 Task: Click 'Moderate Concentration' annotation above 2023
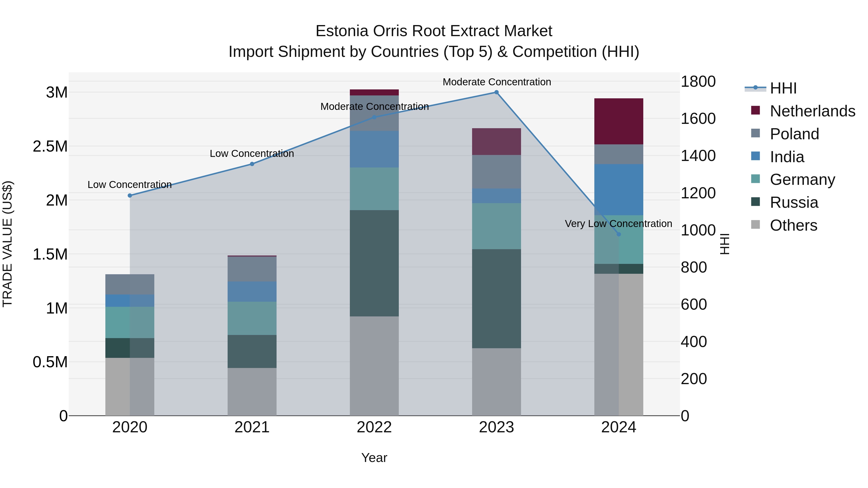(497, 82)
